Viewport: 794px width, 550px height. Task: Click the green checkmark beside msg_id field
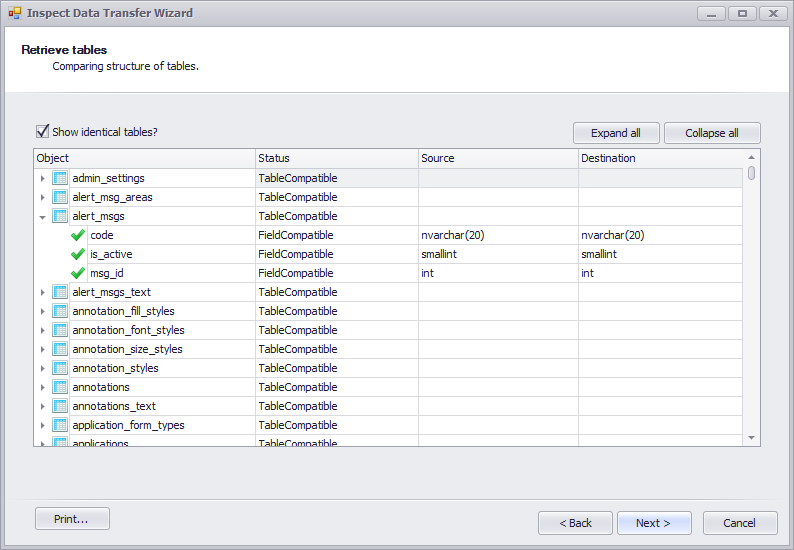click(x=78, y=273)
